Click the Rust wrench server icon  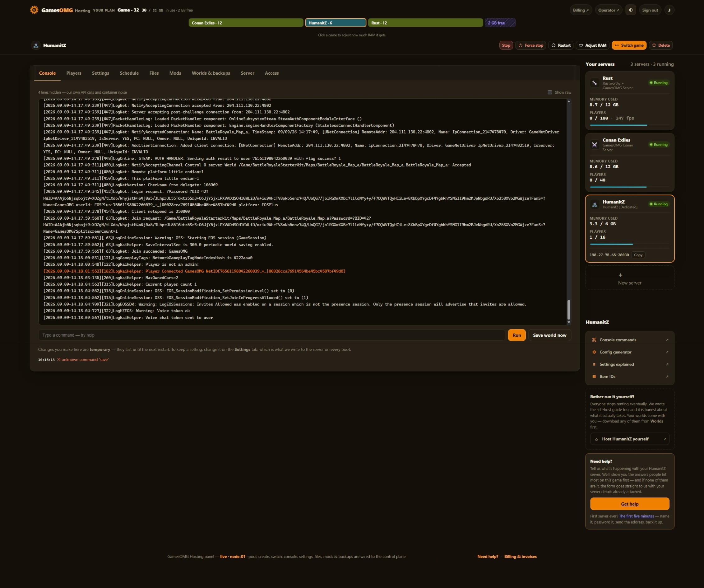(x=594, y=83)
